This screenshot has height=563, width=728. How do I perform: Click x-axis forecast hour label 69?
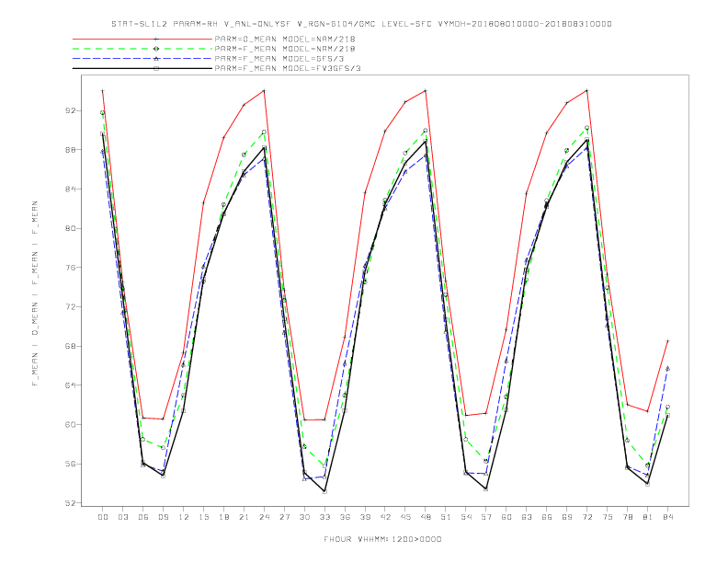point(567,517)
